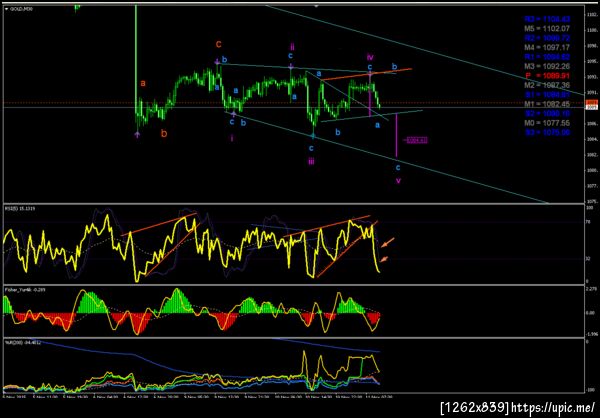
Task: Click the pivot level text M3 = 1092.26
Action: point(548,66)
